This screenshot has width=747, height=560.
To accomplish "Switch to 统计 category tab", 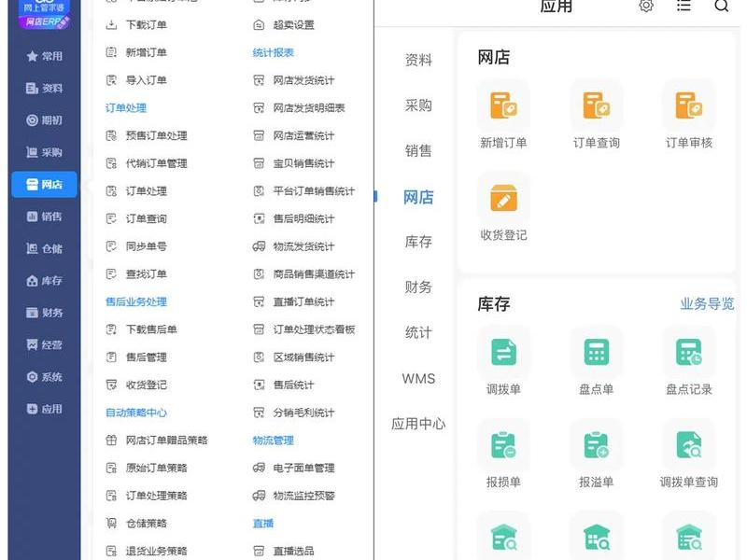I will click(x=418, y=333).
